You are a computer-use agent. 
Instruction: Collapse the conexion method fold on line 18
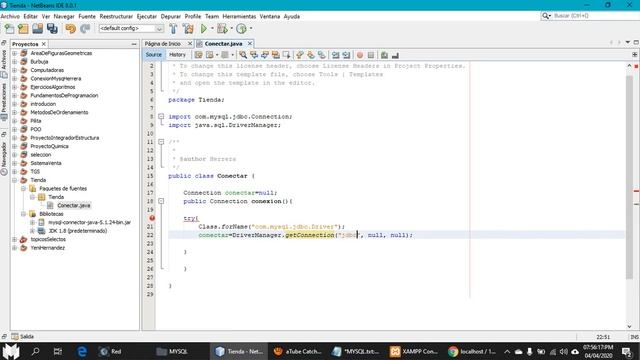point(161,201)
